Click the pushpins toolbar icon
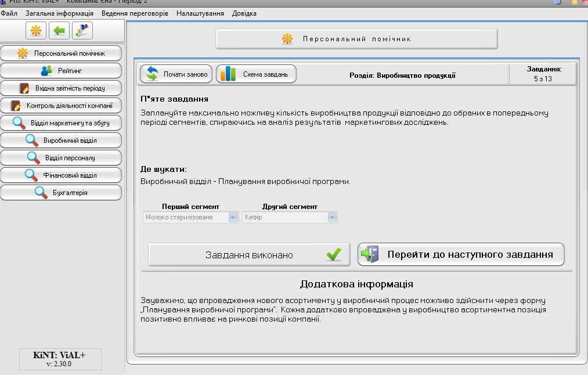 82,30
